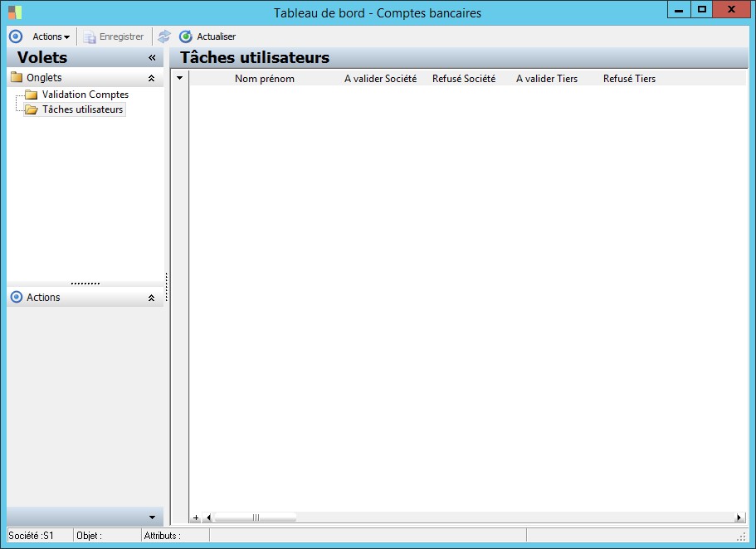756x549 pixels.
Task: Click the green Actualiser refresh icon
Action: click(x=186, y=36)
